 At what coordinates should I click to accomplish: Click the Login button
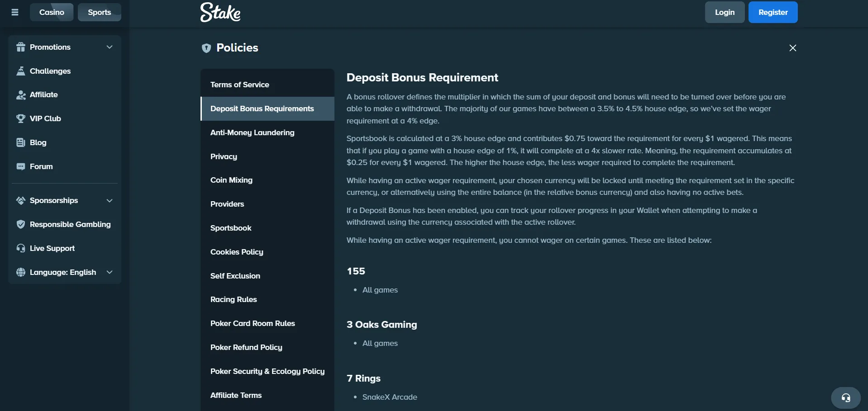[x=725, y=12]
